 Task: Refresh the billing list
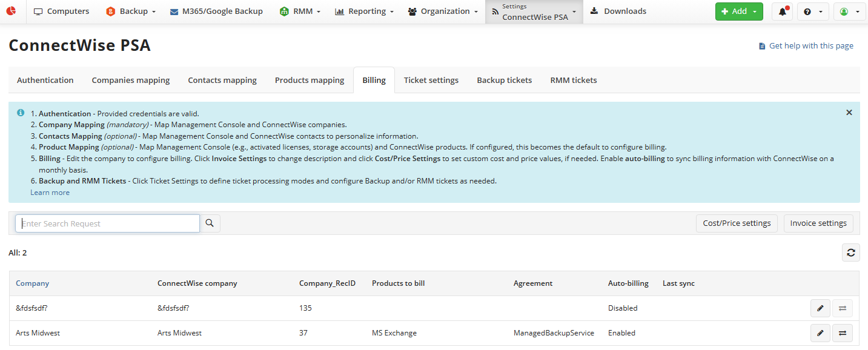851,253
